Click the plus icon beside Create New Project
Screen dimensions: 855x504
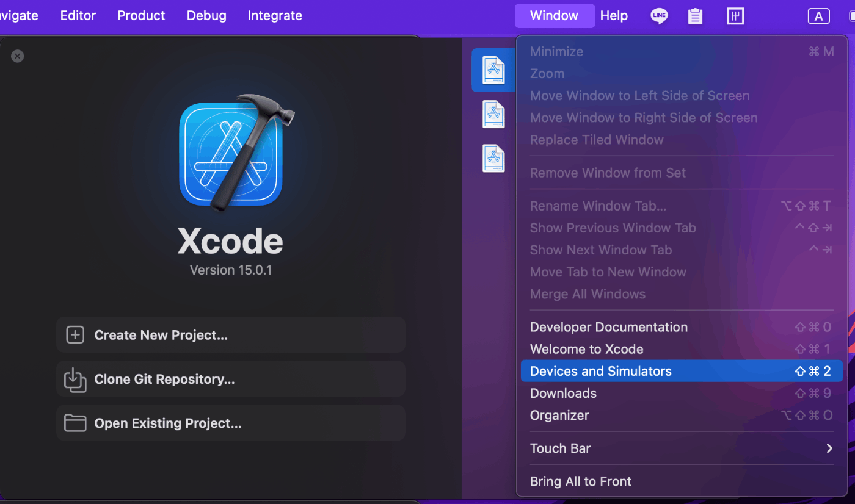click(x=75, y=335)
